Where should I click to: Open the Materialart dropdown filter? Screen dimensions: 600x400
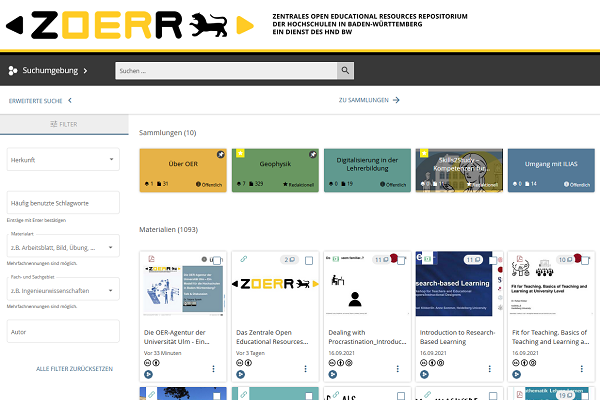[x=63, y=247]
